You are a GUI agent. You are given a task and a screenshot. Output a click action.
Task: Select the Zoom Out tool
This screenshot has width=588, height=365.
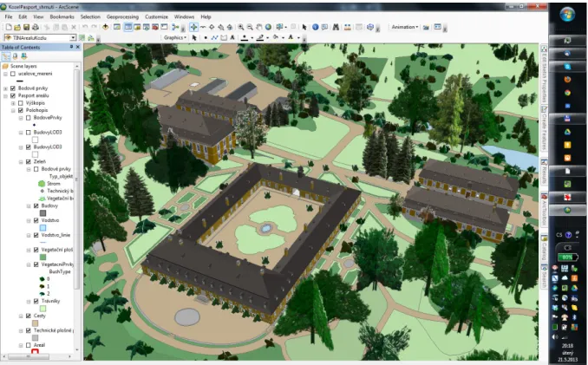[x=250, y=27]
